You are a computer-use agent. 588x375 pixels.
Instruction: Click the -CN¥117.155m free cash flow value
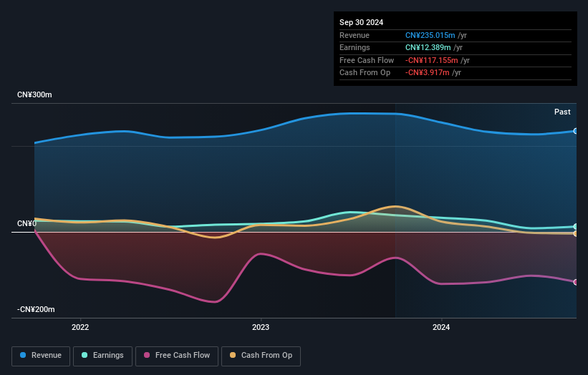pos(432,60)
